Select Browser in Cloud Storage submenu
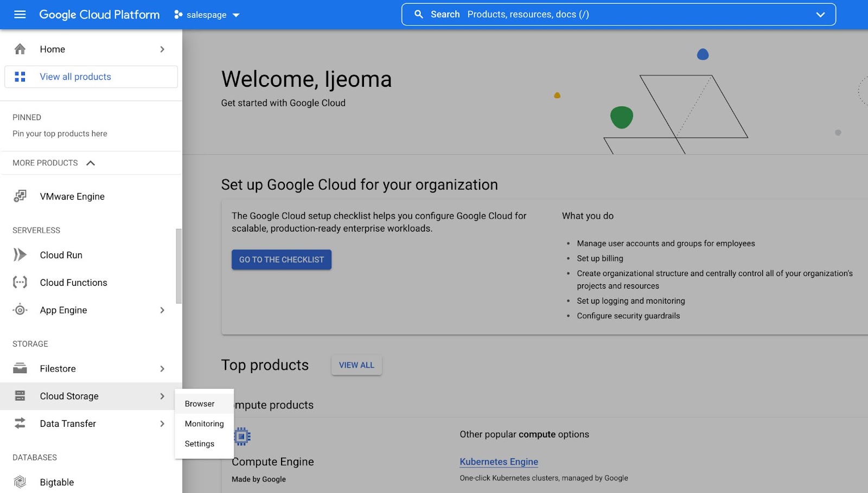Viewport: 868px width, 493px height. [204, 404]
